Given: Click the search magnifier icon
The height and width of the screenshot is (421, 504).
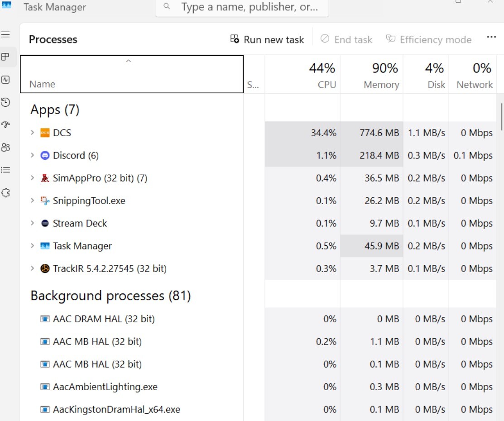Looking at the screenshot, I should (x=167, y=6).
